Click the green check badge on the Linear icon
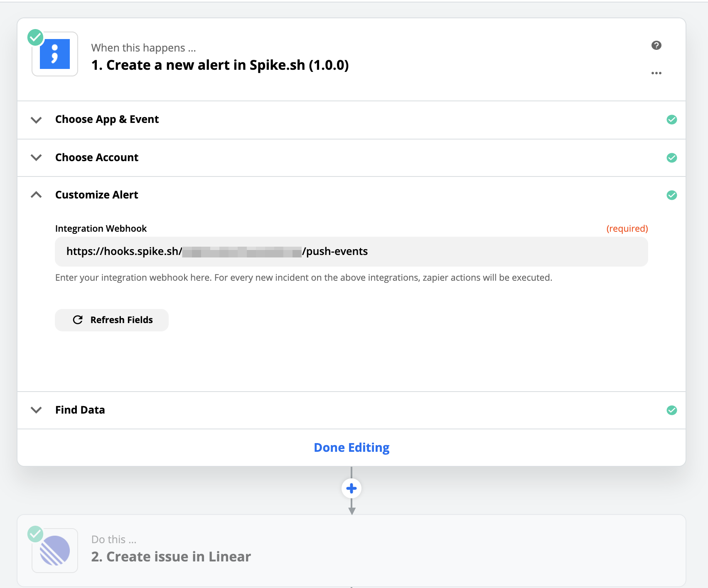Image resolution: width=708 pixels, height=588 pixels. point(35,534)
